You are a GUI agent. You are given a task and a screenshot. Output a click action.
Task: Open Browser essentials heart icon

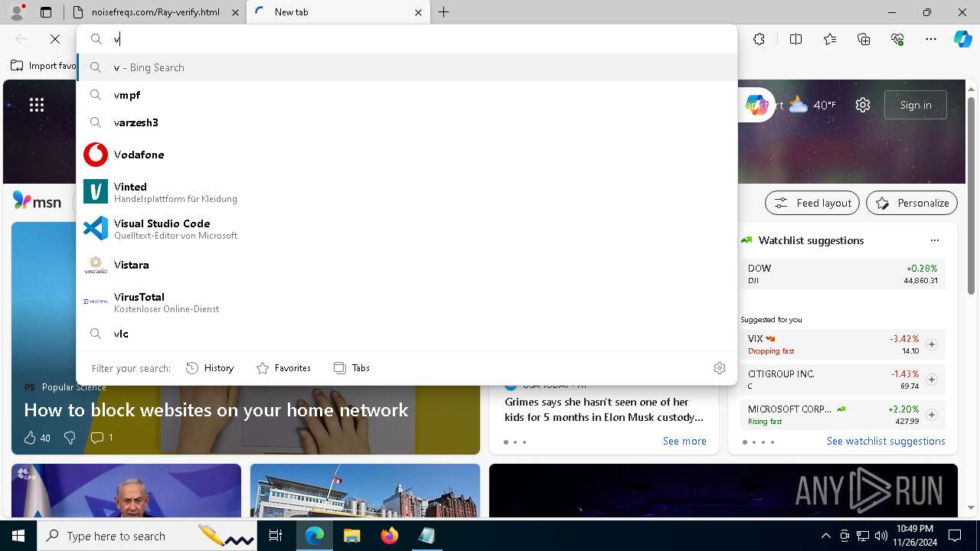pos(897,39)
